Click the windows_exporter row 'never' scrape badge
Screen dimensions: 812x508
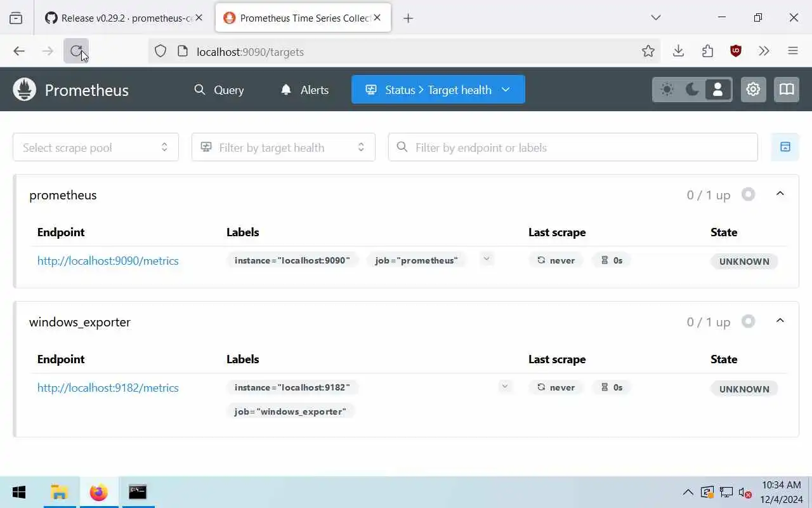coord(556,387)
